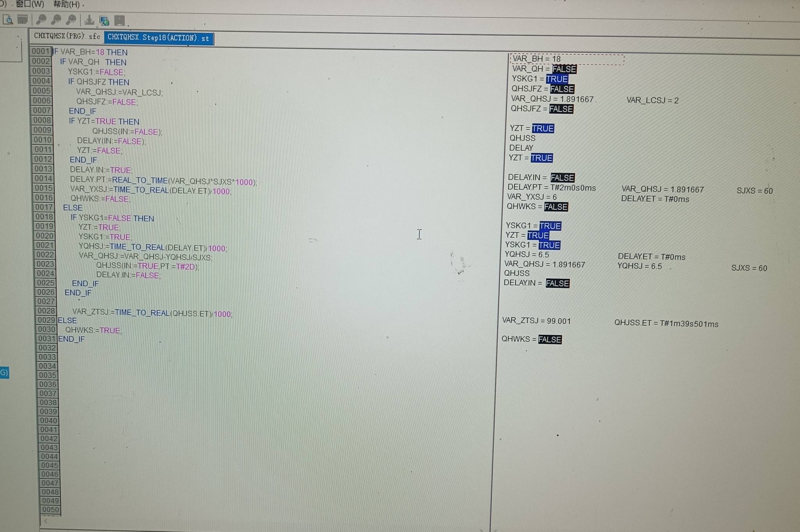Click code line 'DELAY.IN:=TRUE;'

point(101,170)
